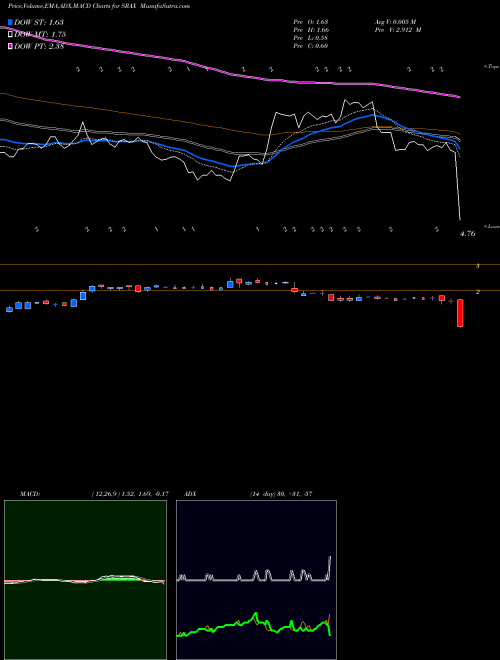The image size is (500, 660).
Task: Click the '<Tops' marker label at right
Action: [492, 66]
